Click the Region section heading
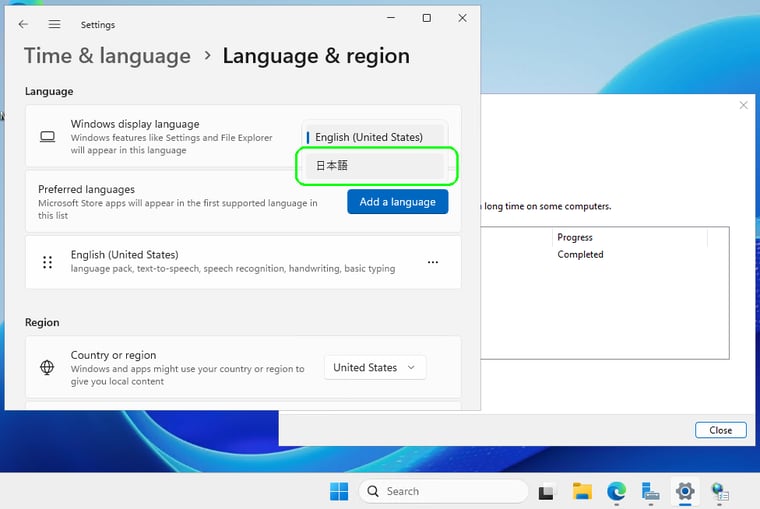This screenshot has height=509, width=760. point(42,322)
